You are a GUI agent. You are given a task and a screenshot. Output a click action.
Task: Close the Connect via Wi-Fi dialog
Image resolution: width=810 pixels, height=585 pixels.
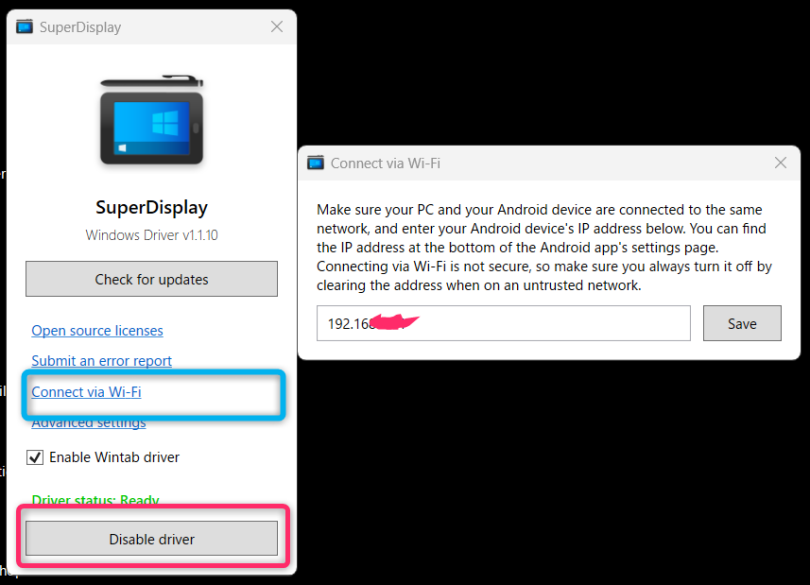[780, 163]
